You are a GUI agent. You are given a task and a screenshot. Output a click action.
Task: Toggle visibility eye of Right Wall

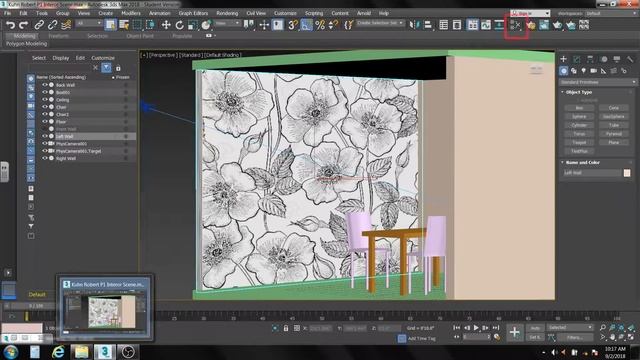click(x=45, y=158)
